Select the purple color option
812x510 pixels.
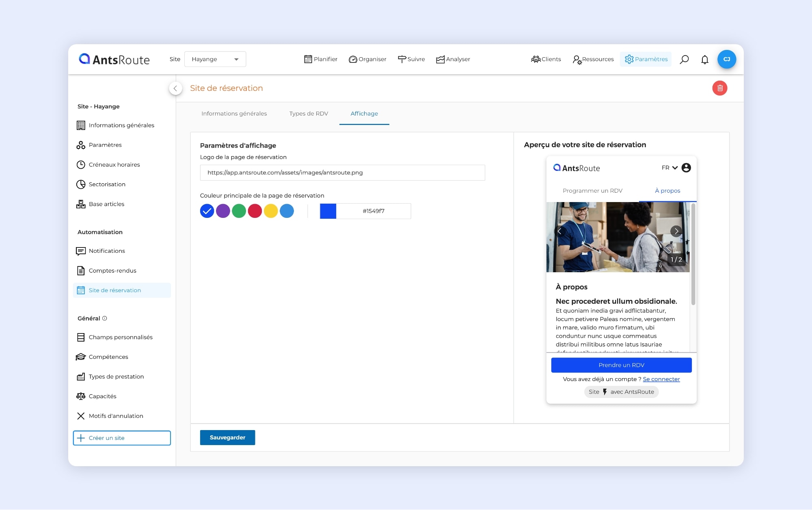point(223,211)
